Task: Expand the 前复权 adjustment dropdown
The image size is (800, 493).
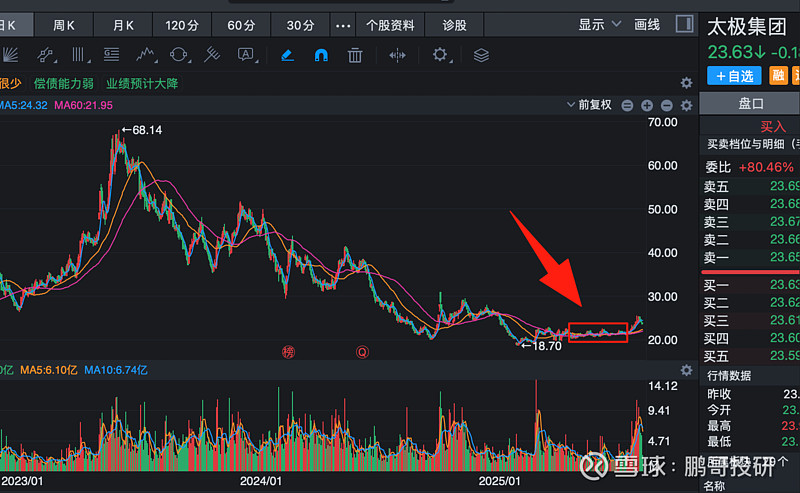Action: (589, 105)
